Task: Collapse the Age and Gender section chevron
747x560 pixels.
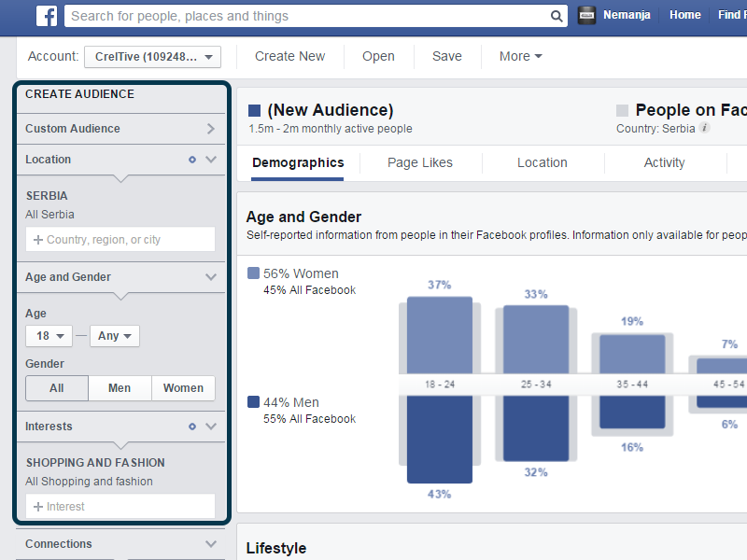Action: pyautogui.click(x=211, y=277)
